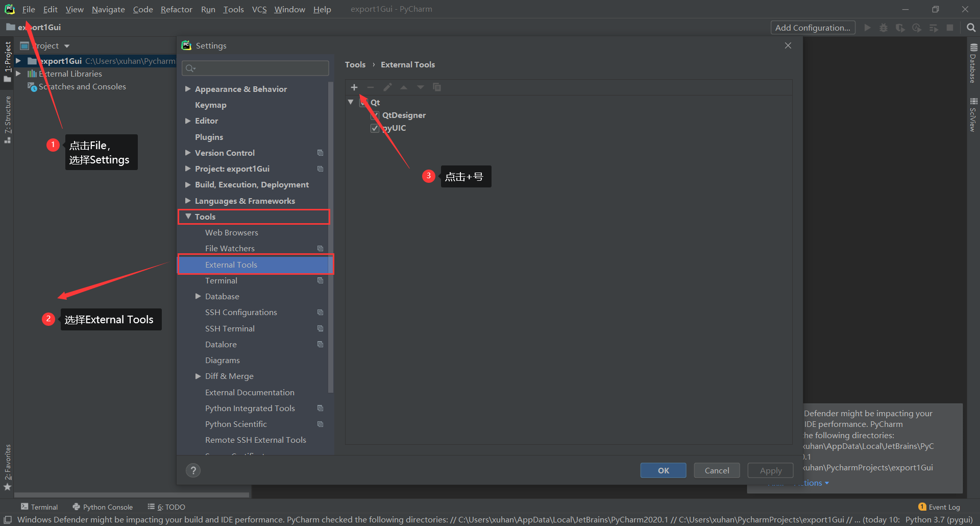Click project-level icon next to Version Control
Image resolution: width=980 pixels, height=526 pixels.
pos(320,153)
